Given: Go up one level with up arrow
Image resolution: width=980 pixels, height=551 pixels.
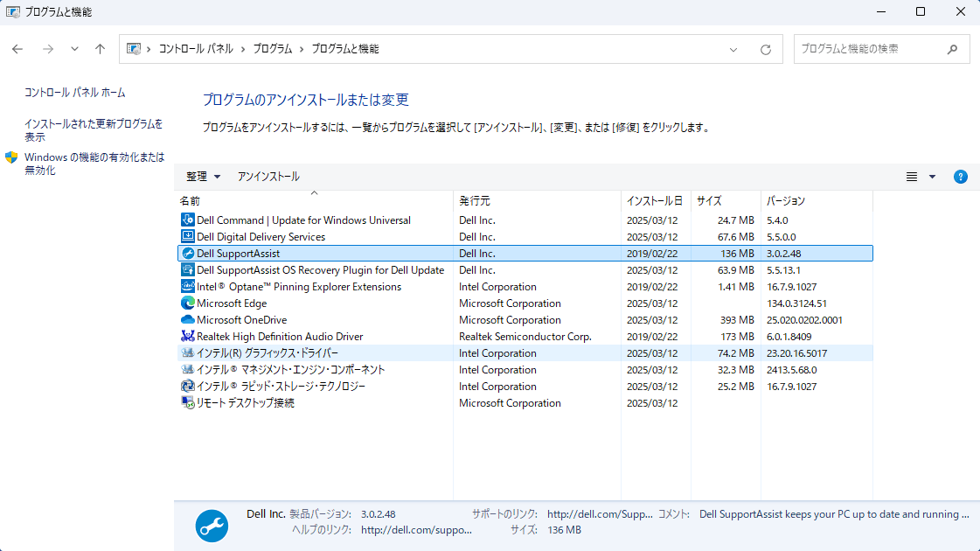Looking at the screenshot, I should 100,49.
